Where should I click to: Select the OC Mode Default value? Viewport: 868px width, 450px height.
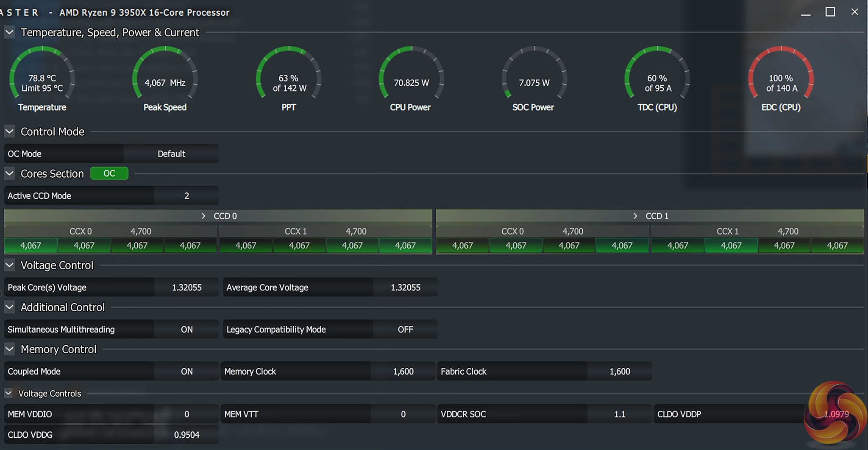[171, 154]
